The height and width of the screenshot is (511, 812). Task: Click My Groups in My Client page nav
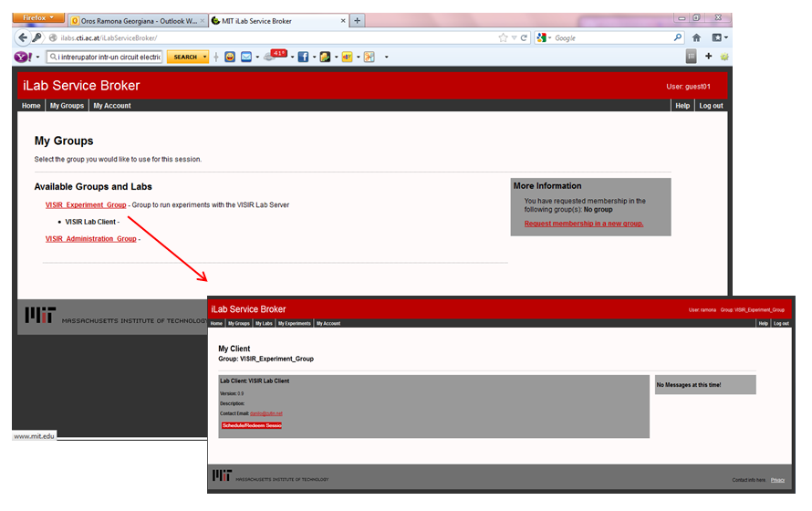point(239,324)
